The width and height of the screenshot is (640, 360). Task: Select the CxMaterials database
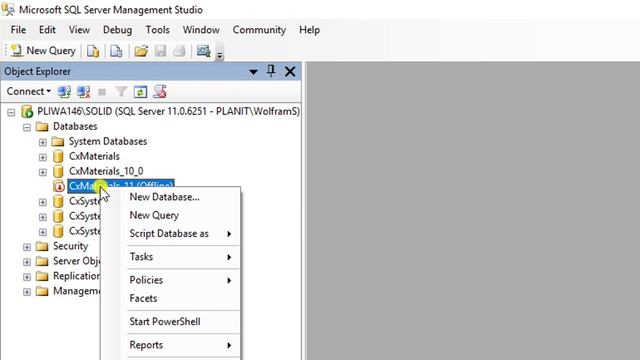(x=94, y=156)
